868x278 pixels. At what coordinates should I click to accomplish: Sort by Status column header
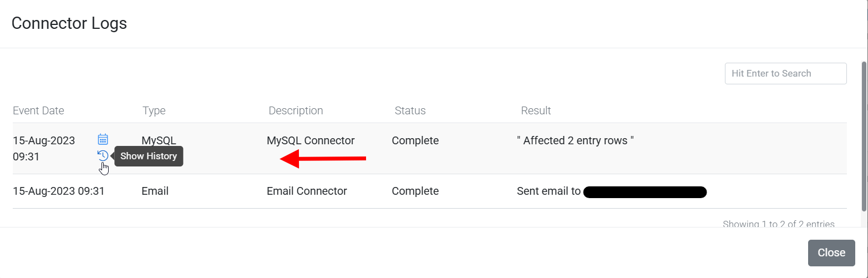(x=410, y=110)
